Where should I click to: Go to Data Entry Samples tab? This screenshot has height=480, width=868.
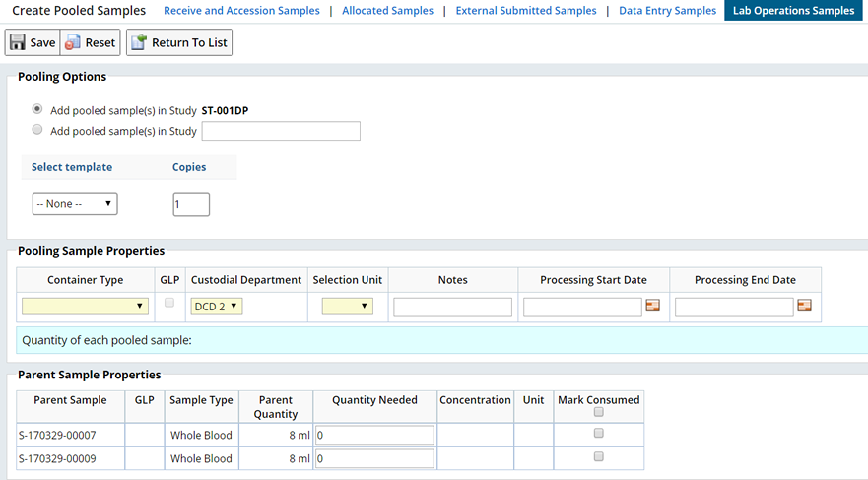point(668,11)
